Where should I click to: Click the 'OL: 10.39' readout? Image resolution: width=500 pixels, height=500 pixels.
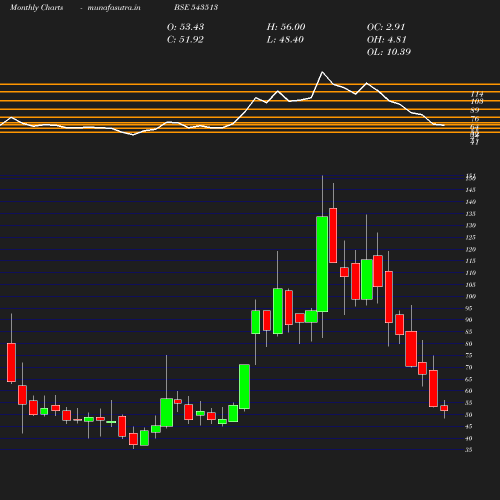389,52
